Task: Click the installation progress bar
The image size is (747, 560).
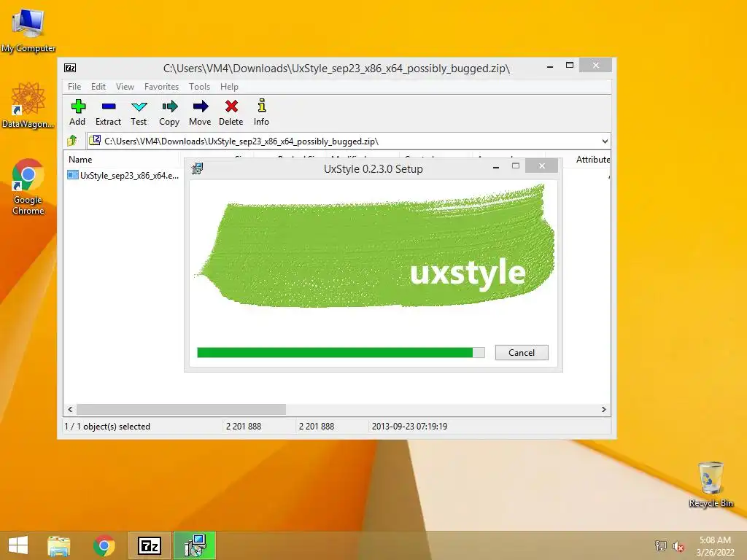Action: pos(341,352)
